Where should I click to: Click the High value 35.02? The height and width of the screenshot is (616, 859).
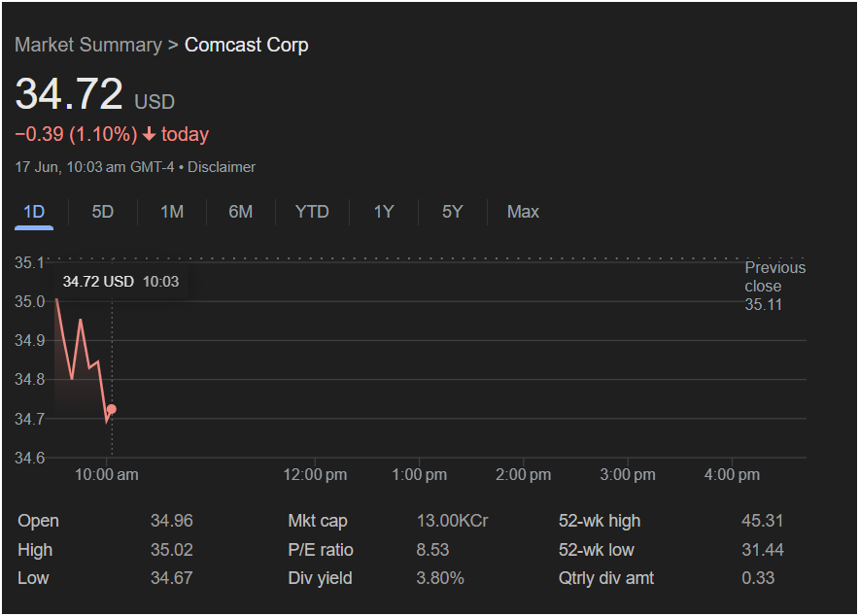[x=171, y=550]
